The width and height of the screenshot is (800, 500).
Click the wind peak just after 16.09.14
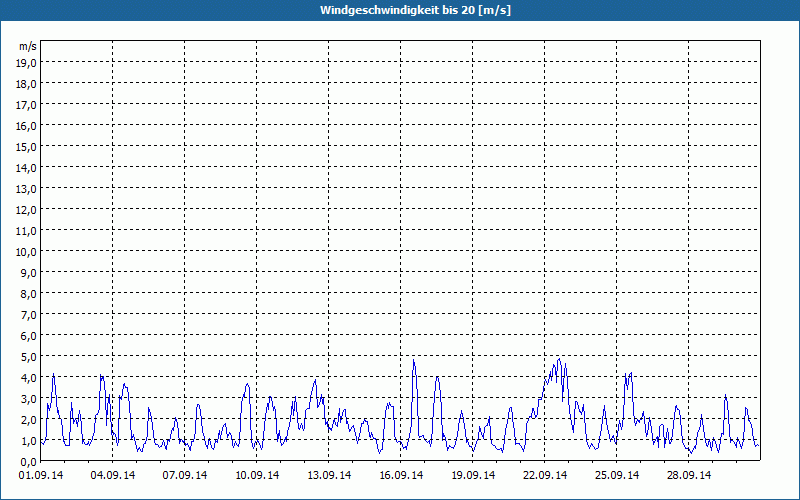pyautogui.click(x=414, y=360)
